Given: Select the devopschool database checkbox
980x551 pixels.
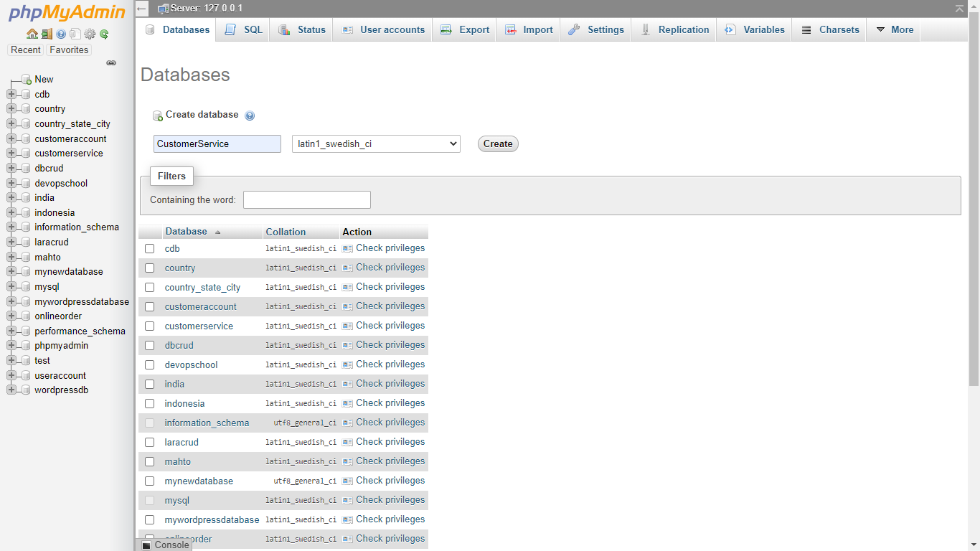Looking at the screenshot, I should coord(150,365).
